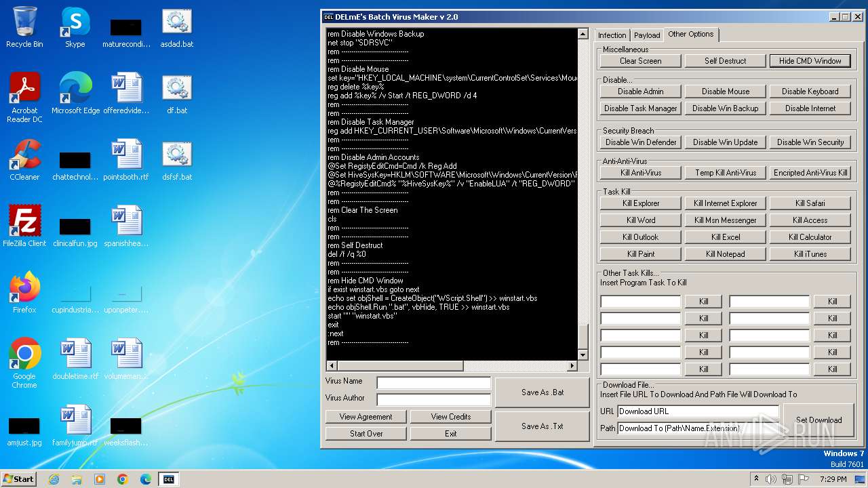Click the Kill iTunes button
This screenshot has width=868, height=488.
(810, 254)
